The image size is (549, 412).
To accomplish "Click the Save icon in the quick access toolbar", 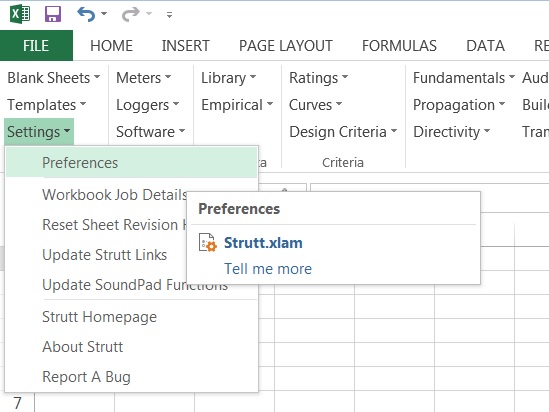I will point(53,14).
